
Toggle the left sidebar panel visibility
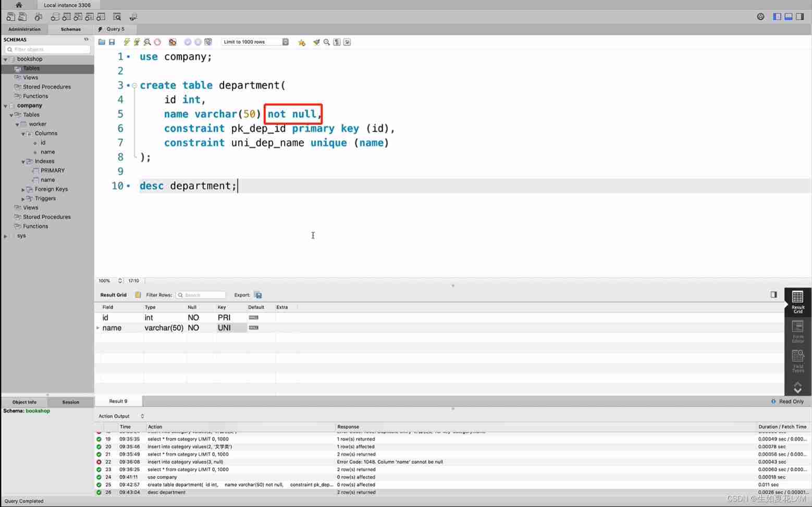(x=777, y=17)
